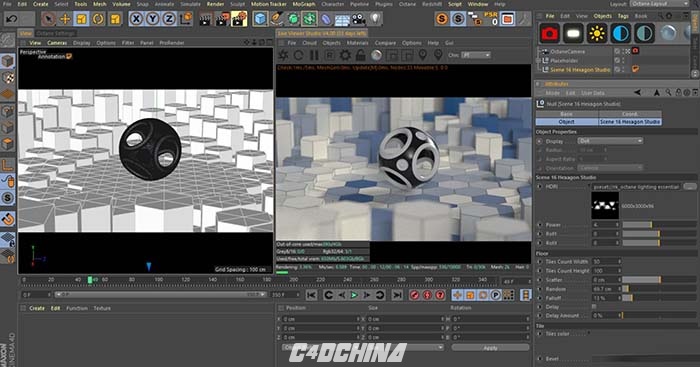Click the coordinate system icon next to Z
This screenshot has width=700, height=367.
(185, 19)
